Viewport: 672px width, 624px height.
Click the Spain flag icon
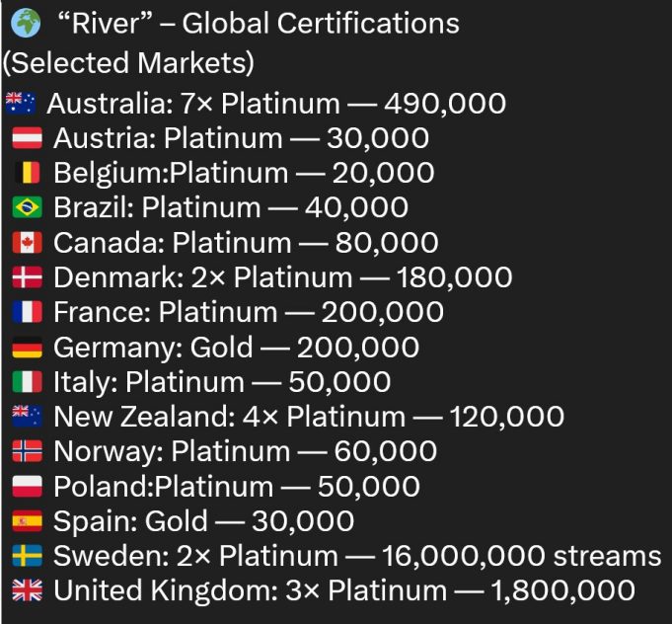[x=28, y=521]
